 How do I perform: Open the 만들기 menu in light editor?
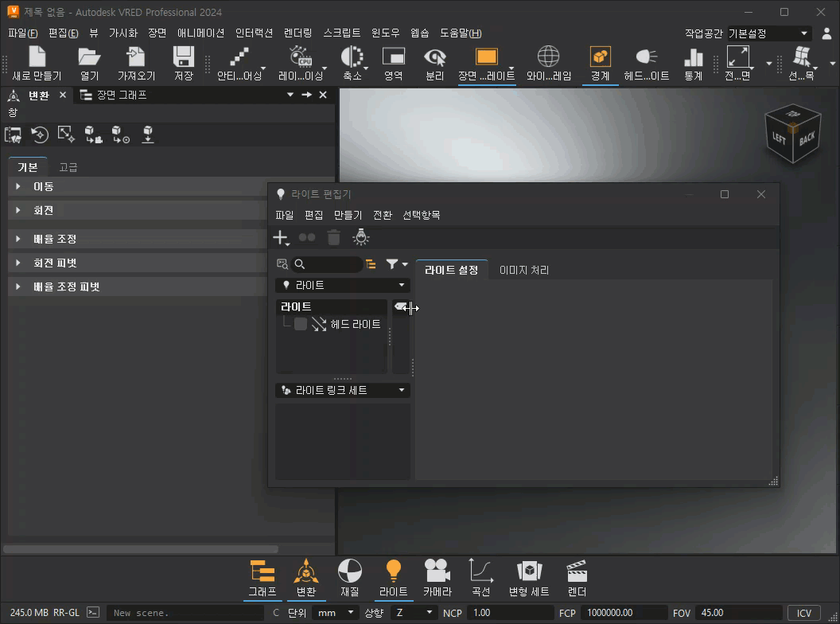(x=348, y=215)
